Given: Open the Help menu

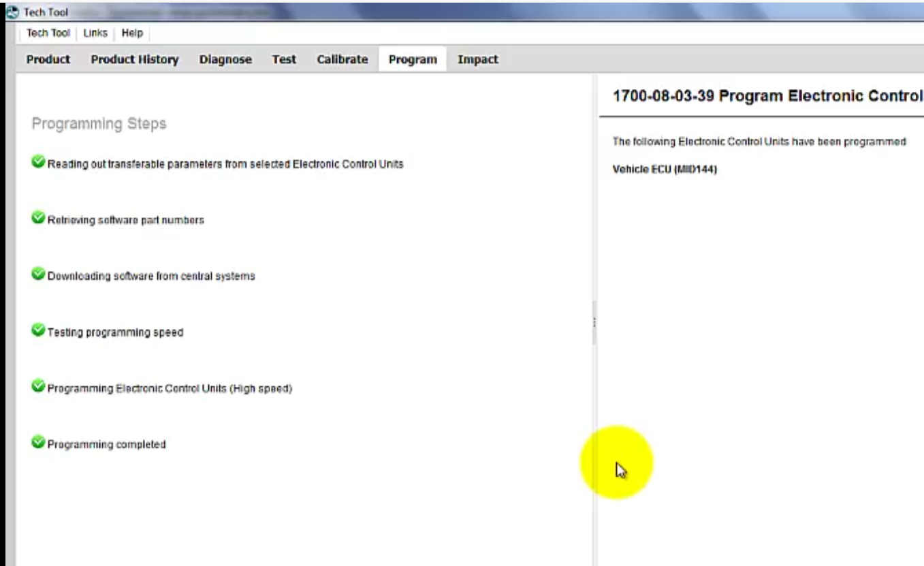Looking at the screenshot, I should pos(132,33).
